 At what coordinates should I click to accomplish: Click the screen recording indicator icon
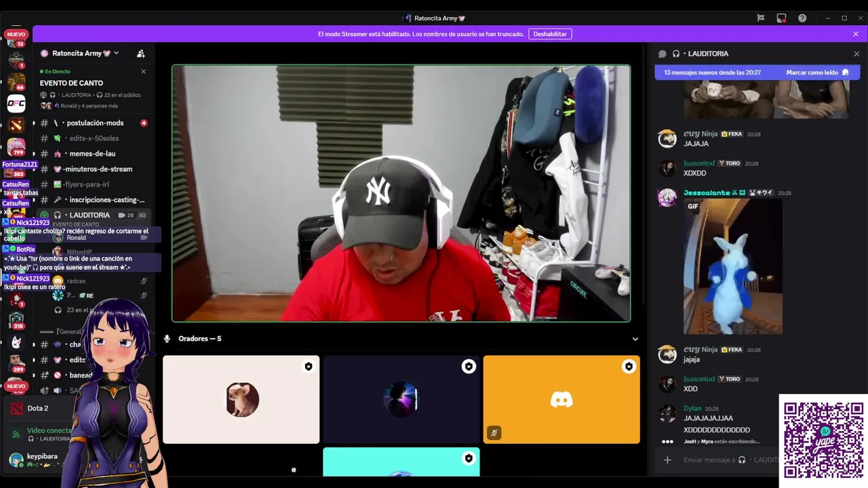coord(781,18)
